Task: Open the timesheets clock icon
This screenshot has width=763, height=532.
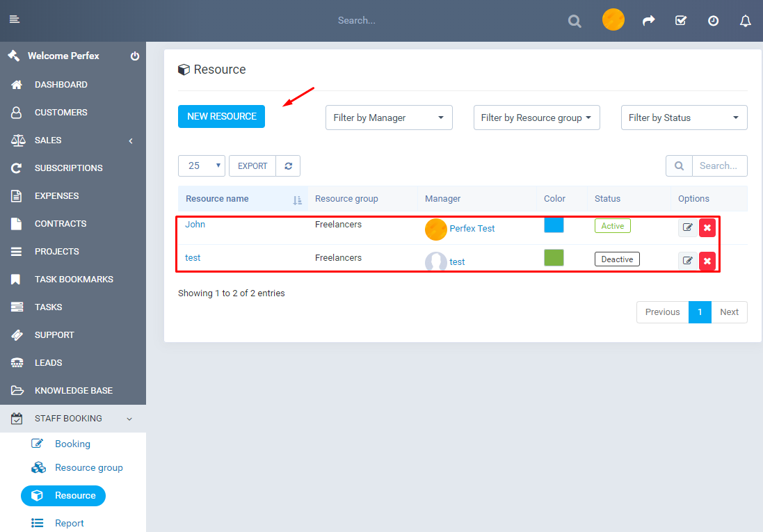Action: [713, 21]
